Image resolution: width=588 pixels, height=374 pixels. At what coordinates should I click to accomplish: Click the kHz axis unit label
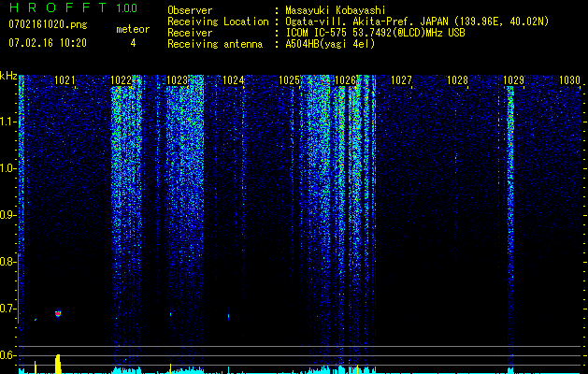(8, 76)
